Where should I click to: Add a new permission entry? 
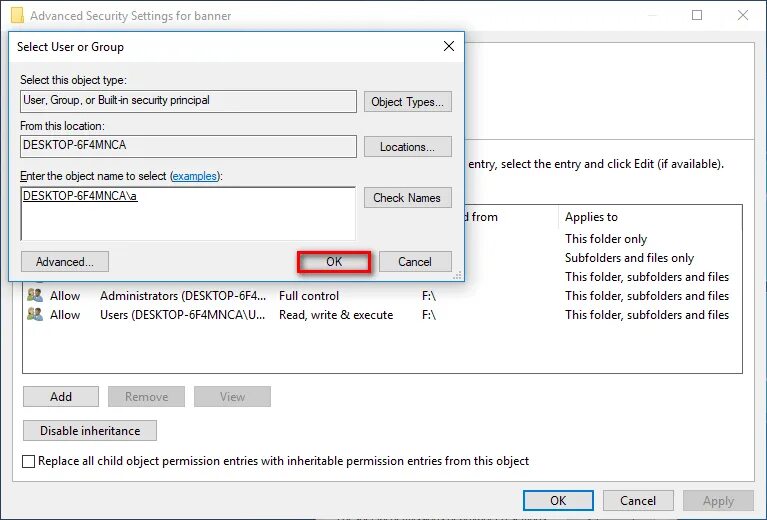point(61,397)
